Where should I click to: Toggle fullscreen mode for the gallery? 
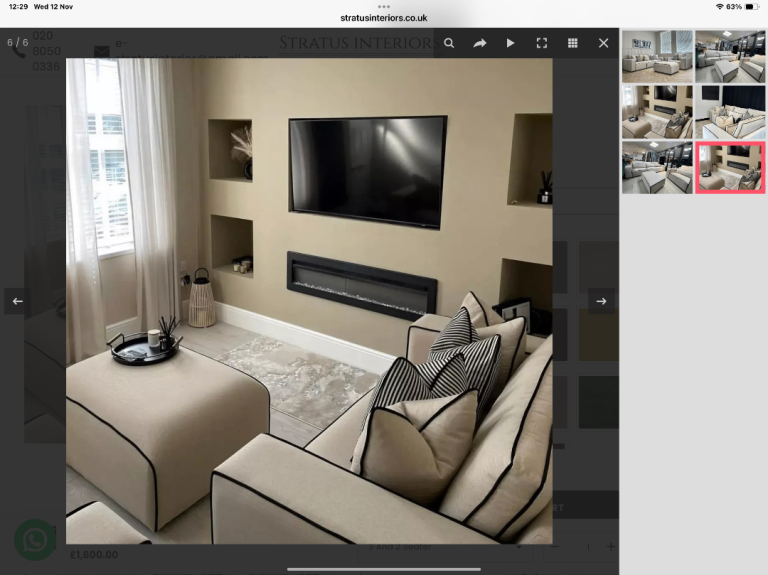click(x=542, y=43)
